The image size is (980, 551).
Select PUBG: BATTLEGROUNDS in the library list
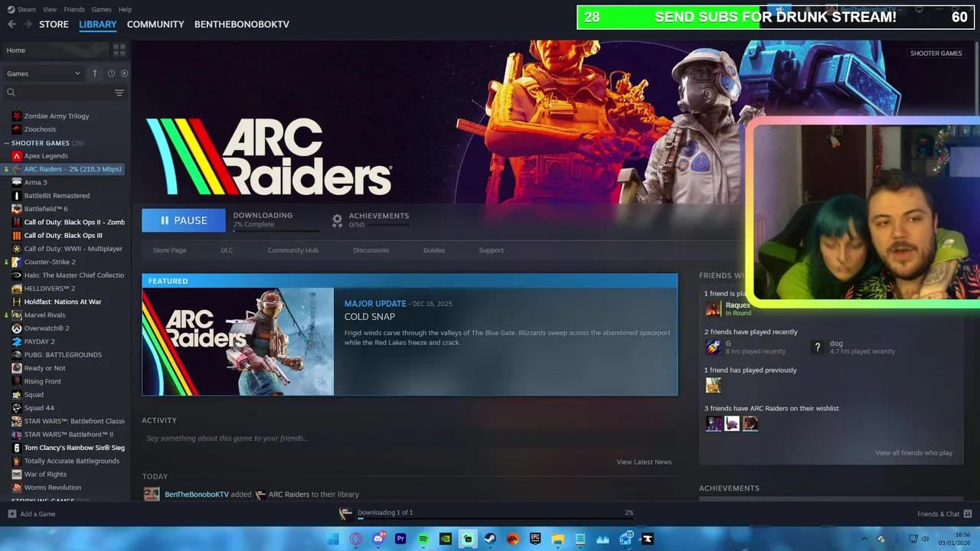pos(64,354)
